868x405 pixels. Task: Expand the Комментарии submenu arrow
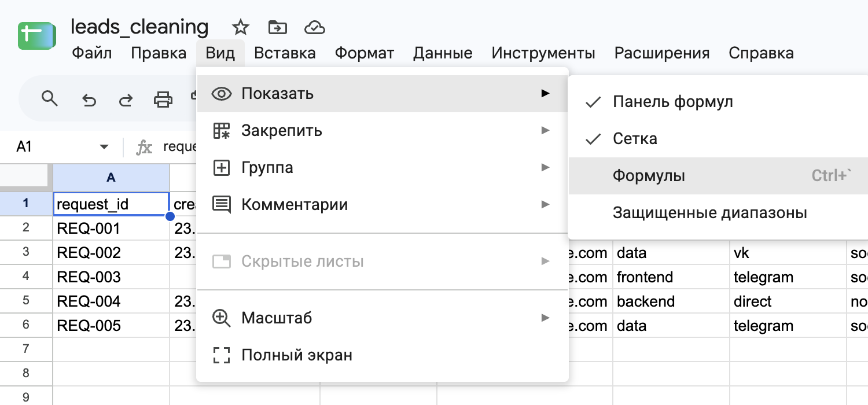point(545,204)
